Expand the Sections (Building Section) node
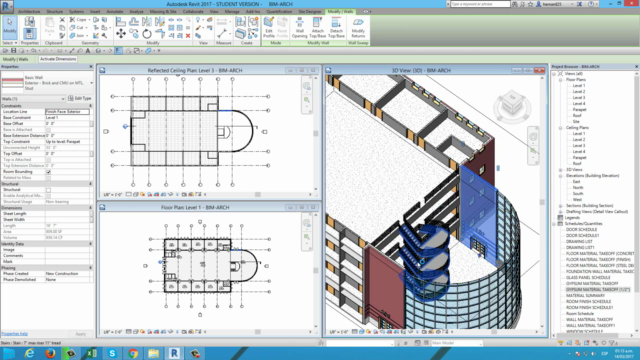 (560, 206)
